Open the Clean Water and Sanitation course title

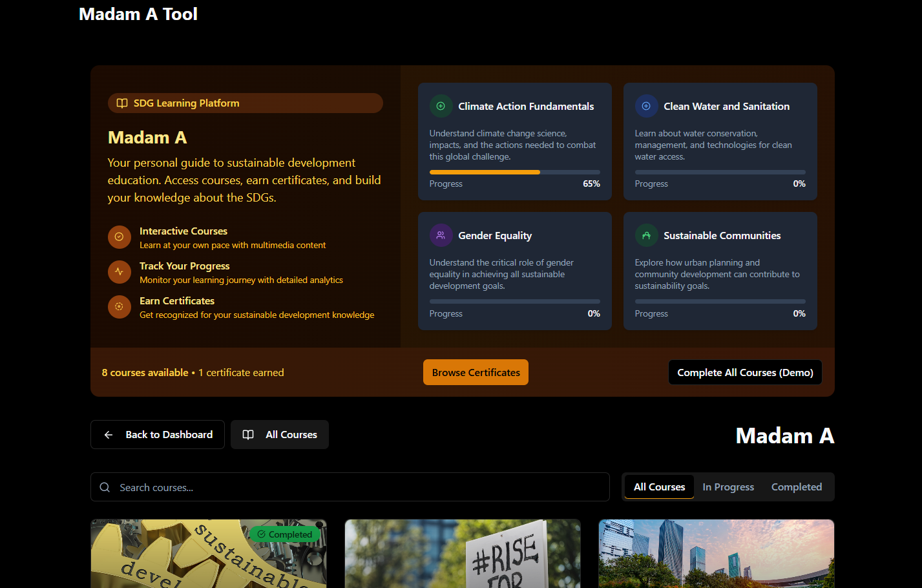pyautogui.click(x=726, y=106)
